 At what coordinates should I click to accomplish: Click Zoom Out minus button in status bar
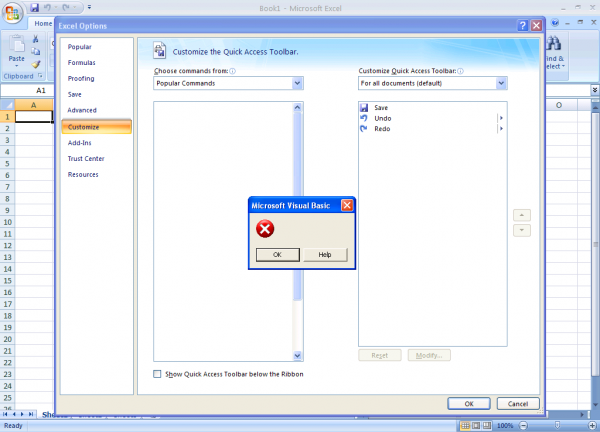tap(523, 425)
